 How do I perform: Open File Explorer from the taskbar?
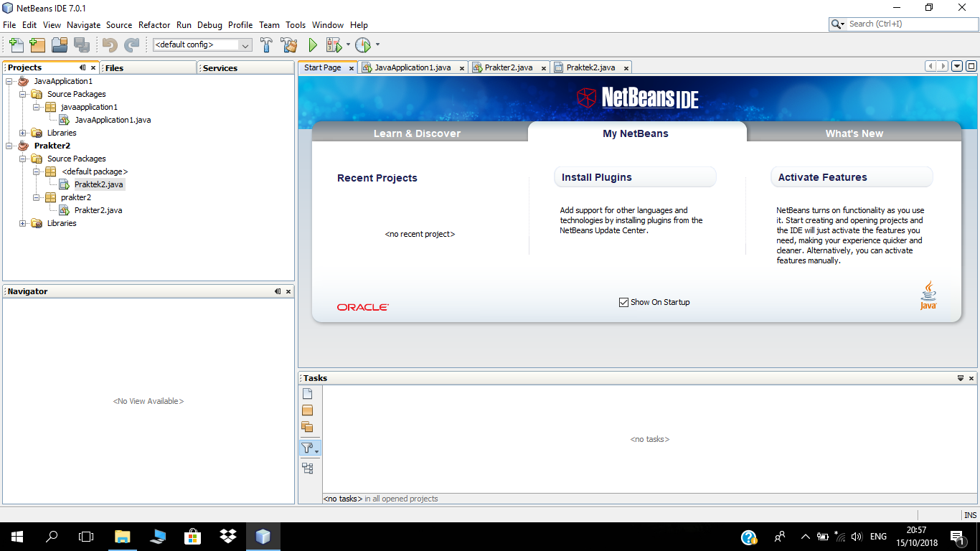pyautogui.click(x=123, y=536)
